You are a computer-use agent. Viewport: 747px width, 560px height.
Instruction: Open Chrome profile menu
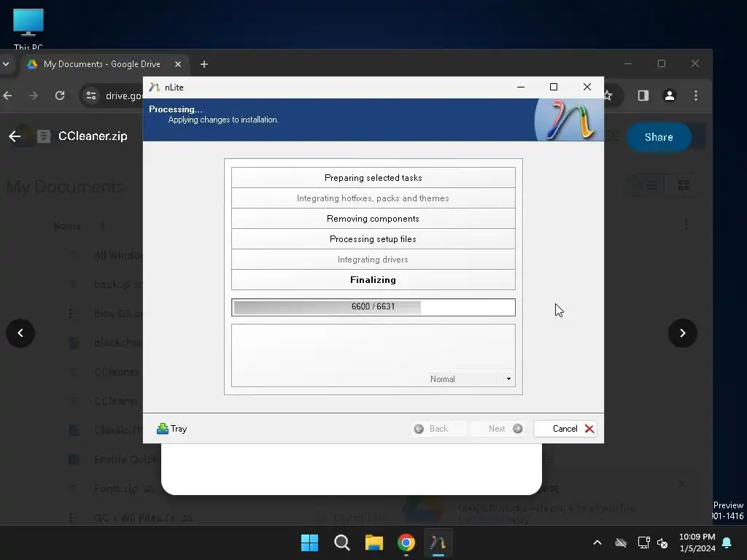670,96
